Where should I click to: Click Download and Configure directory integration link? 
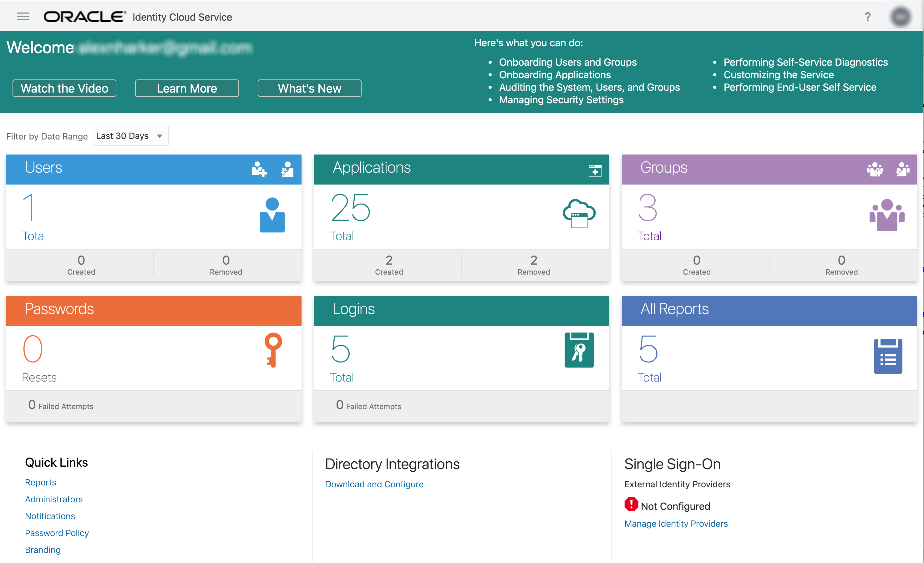(x=373, y=483)
